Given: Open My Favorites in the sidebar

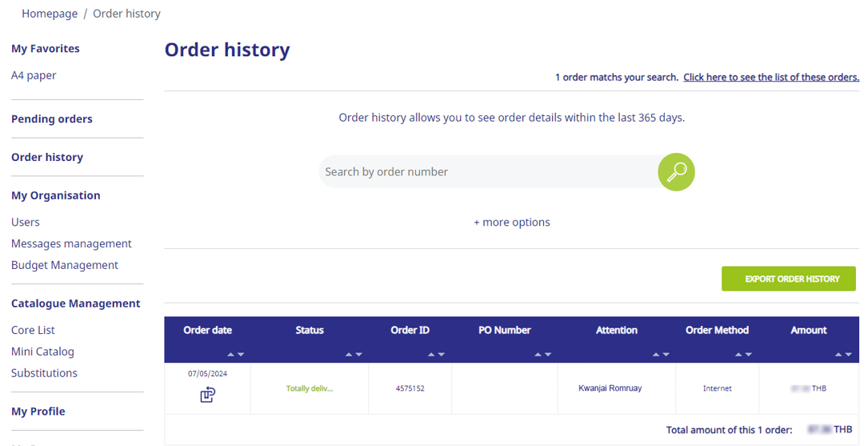Looking at the screenshot, I should (x=46, y=49).
